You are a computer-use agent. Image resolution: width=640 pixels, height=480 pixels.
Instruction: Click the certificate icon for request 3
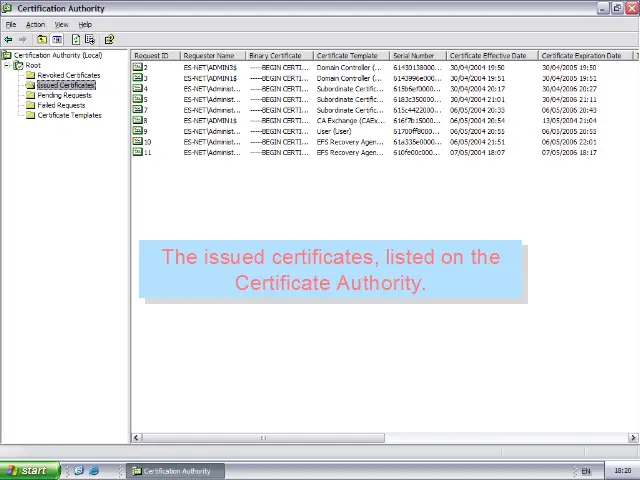pos(138,78)
